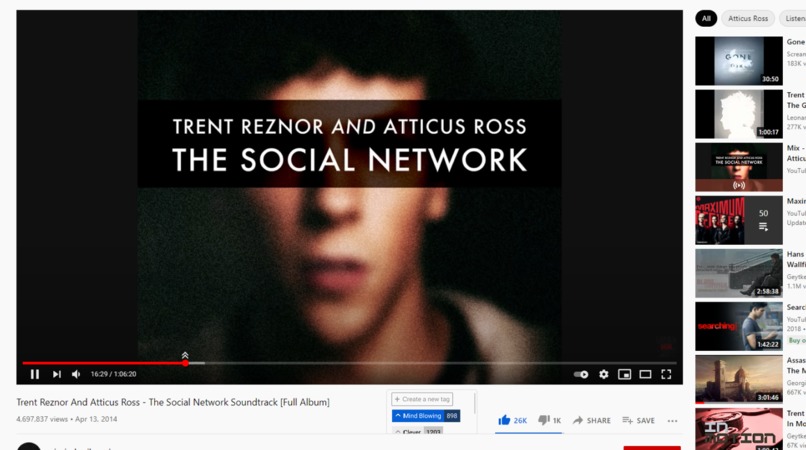This screenshot has width=806, height=450.
Task: Open the player settings gear
Action: click(603, 374)
